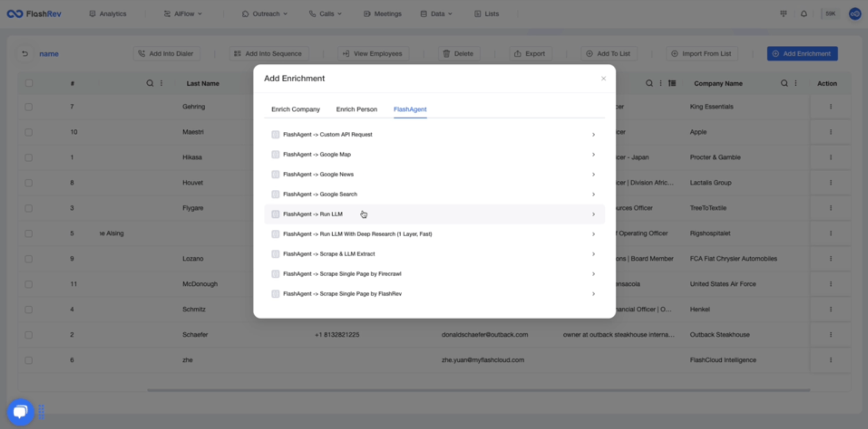Check the FlashAgent Run LLM box
868x429 pixels.
pos(275,214)
